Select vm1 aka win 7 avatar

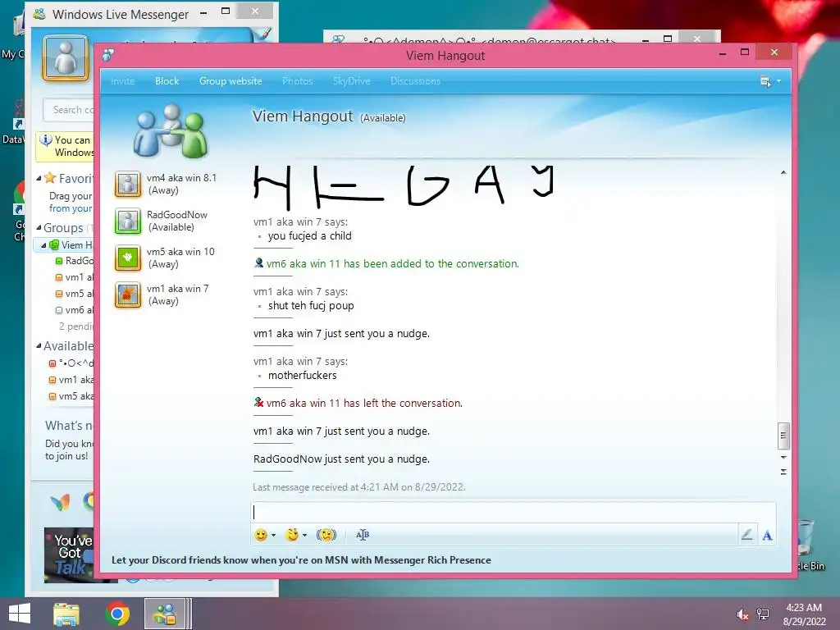tap(128, 295)
